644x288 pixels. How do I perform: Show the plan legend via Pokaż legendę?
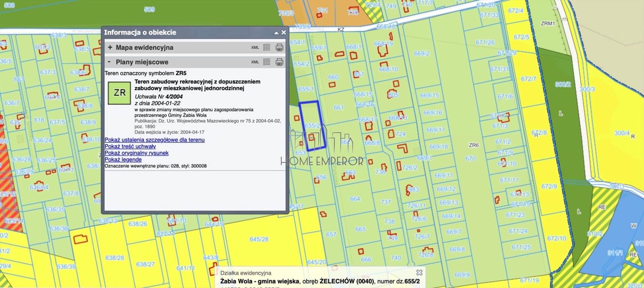(123, 160)
